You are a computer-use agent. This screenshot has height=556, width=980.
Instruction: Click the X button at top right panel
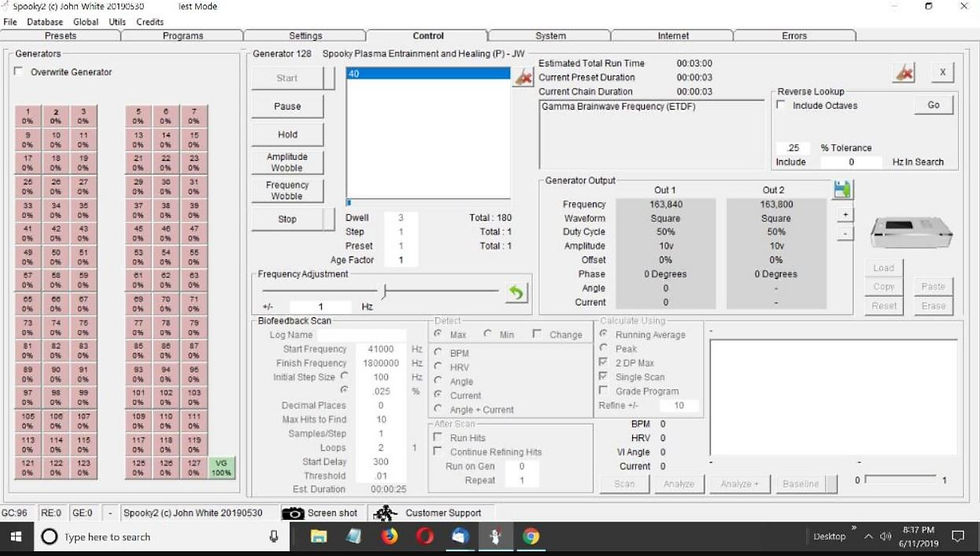point(942,72)
